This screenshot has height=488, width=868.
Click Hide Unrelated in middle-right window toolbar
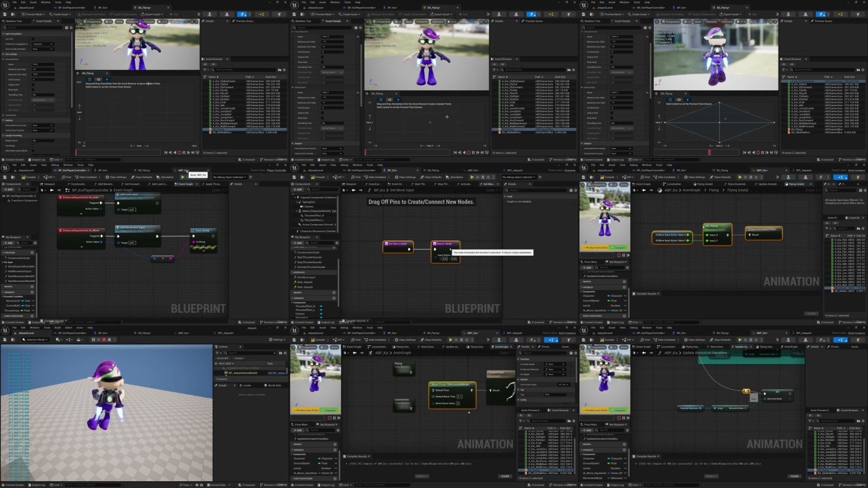(x=665, y=177)
